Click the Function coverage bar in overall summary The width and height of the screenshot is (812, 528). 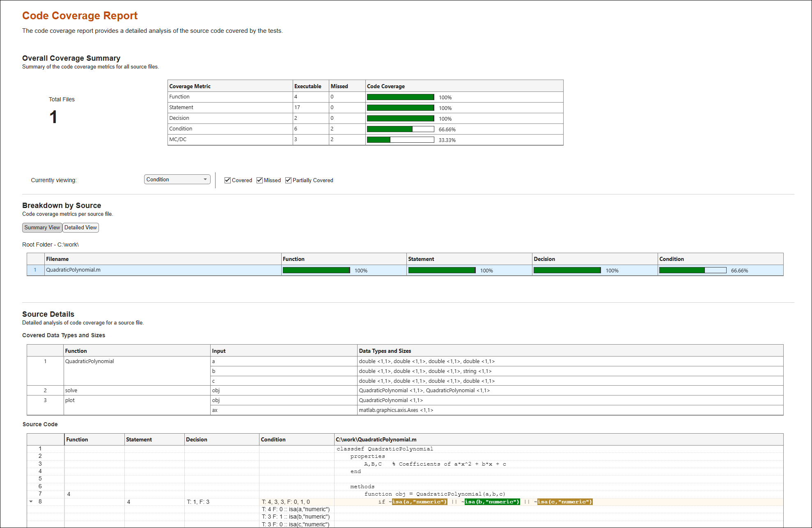click(x=400, y=97)
